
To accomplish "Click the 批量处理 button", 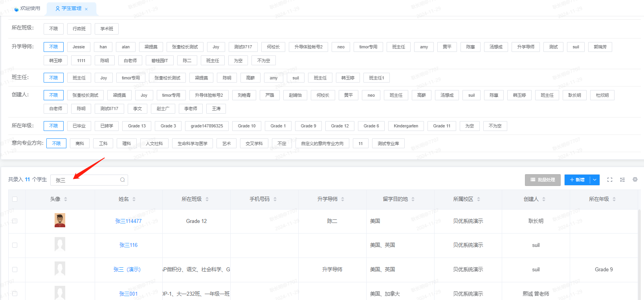I will 543,180.
